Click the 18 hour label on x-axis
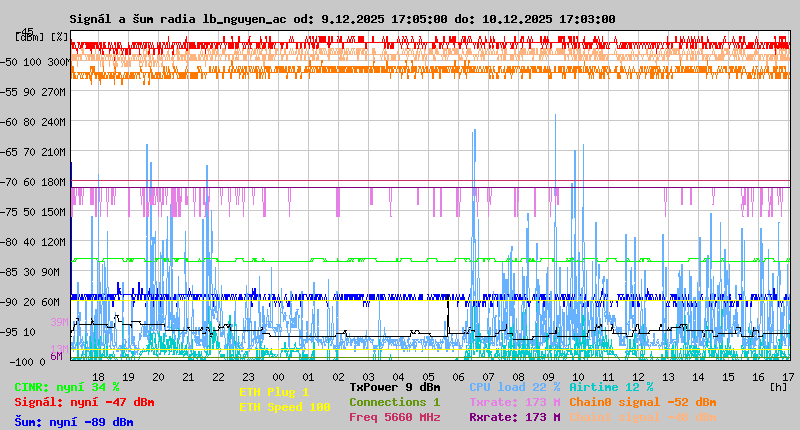800x430 pixels. coord(99,376)
